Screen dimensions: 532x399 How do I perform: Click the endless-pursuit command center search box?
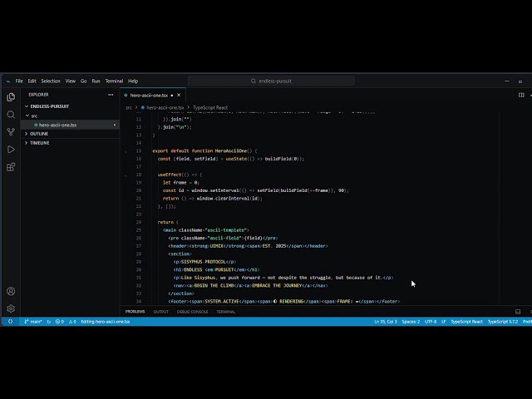(271, 81)
